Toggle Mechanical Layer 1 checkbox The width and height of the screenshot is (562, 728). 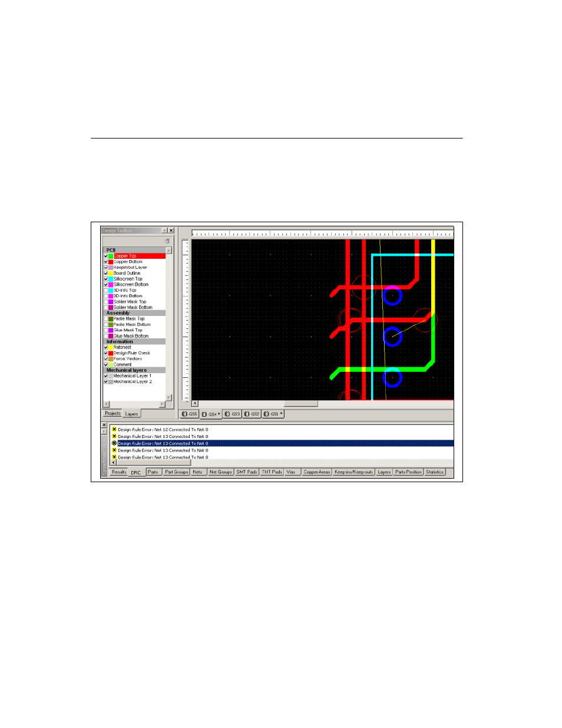(x=106, y=376)
